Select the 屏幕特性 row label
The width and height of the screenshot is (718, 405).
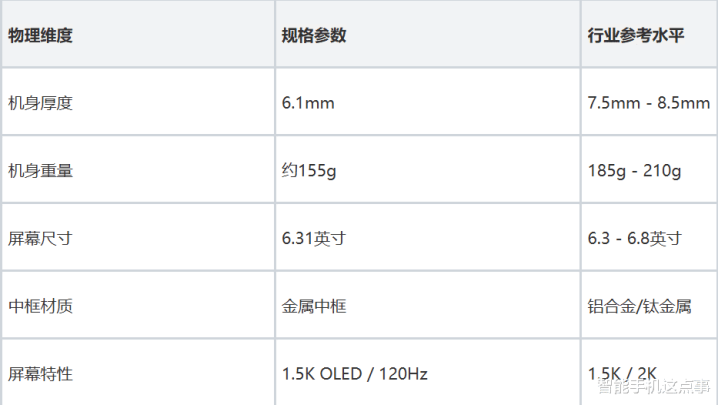[41, 375]
